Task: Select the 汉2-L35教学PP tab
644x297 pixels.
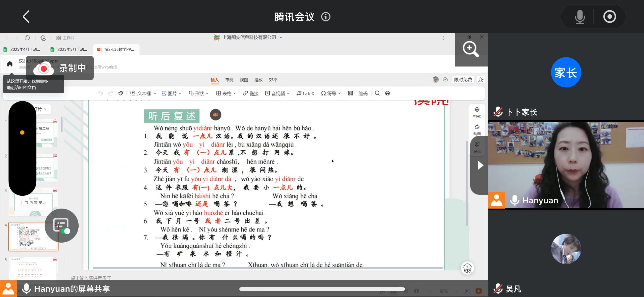Action: click(116, 49)
